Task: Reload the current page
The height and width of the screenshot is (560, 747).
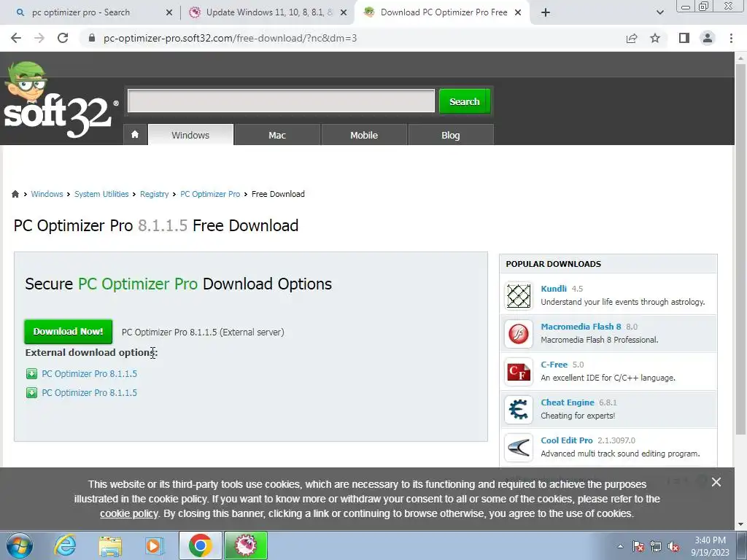Action: tap(63, 38)
